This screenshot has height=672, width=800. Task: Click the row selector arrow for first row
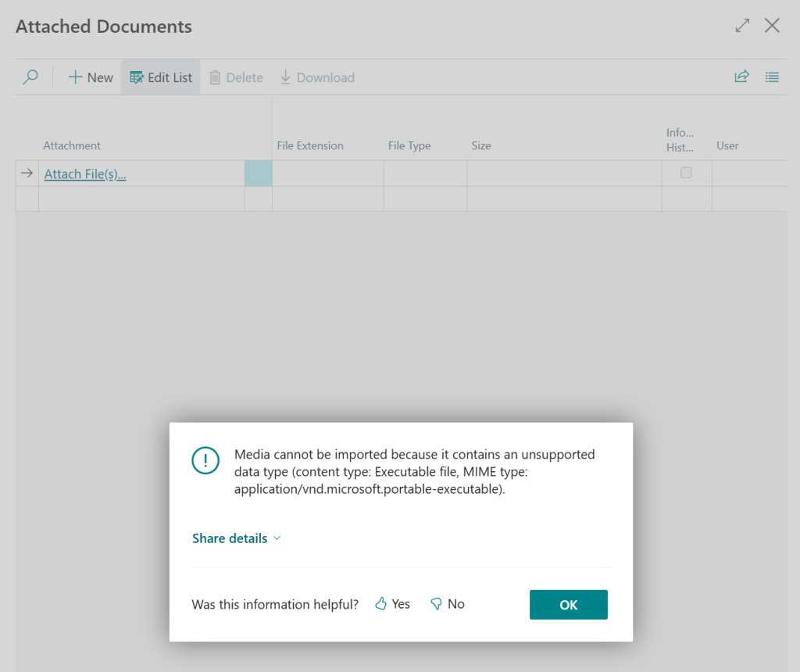(27, 173)
